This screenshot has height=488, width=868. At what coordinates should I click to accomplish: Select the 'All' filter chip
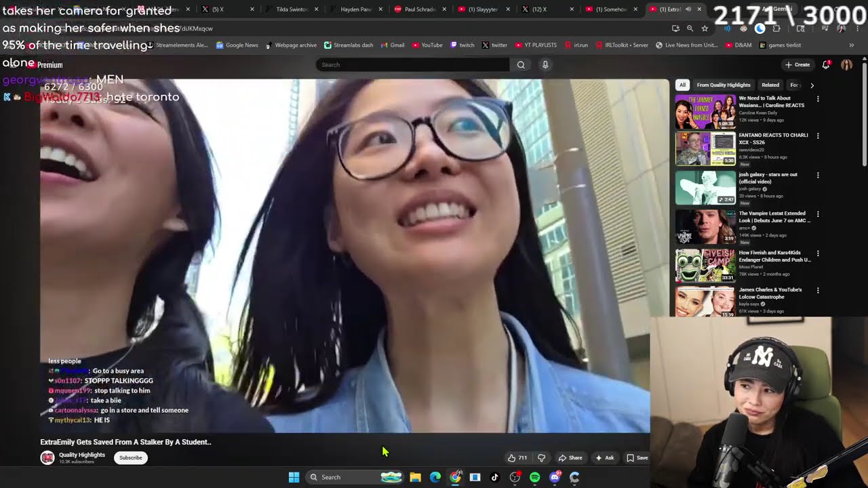pyautogui.click(x=682, y=85)
